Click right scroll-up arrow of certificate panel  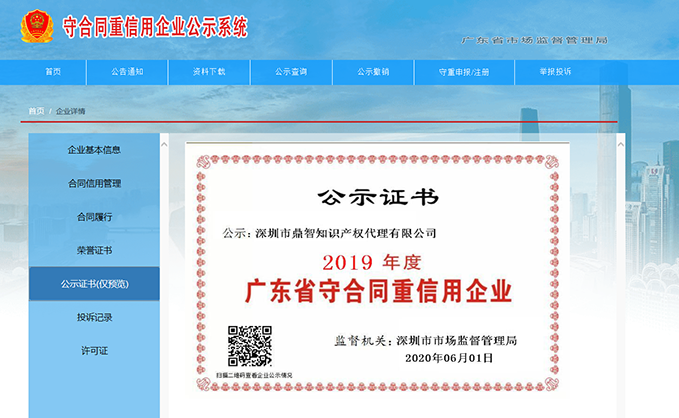(621, 144)
